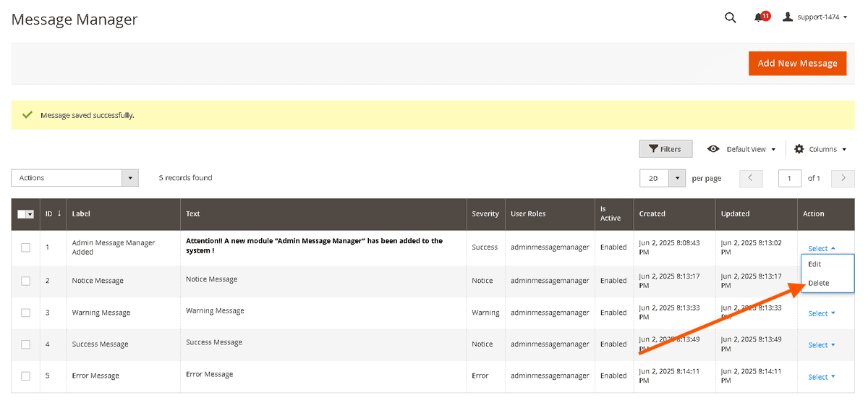Screen dimensions: 868x411
Task: Open the Filters button
Action: tap(665, 149)
